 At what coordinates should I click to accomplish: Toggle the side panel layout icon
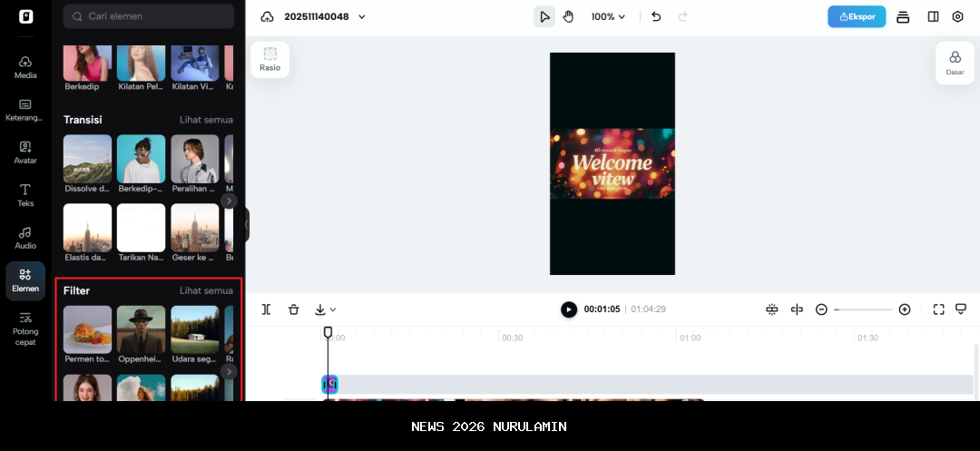[933, 16]
